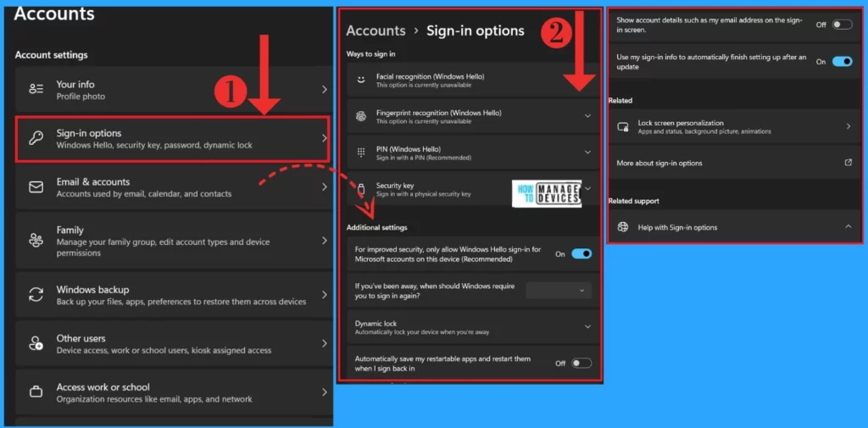The image size is (868, 428).
Task: Open Other users settings label
Action: [81, 338]
